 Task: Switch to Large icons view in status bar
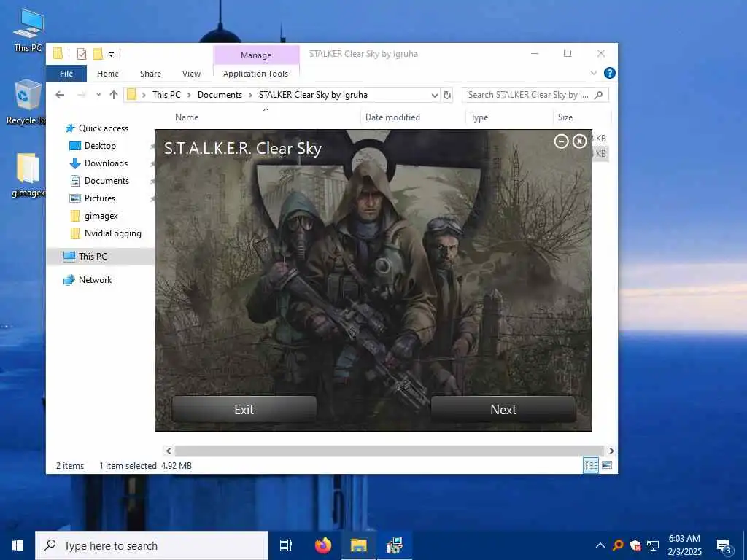pos(607,465)
